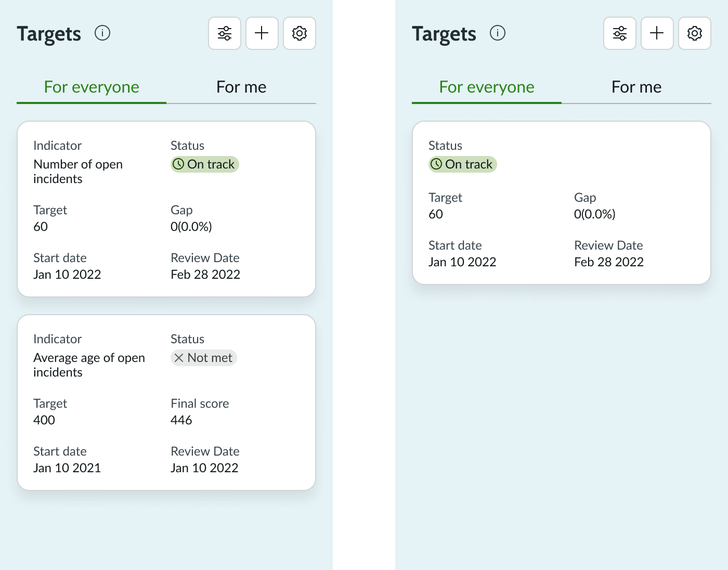Toggle the On track badge on the right card
This screenshot has width=728, height=570.
point(462,164)
